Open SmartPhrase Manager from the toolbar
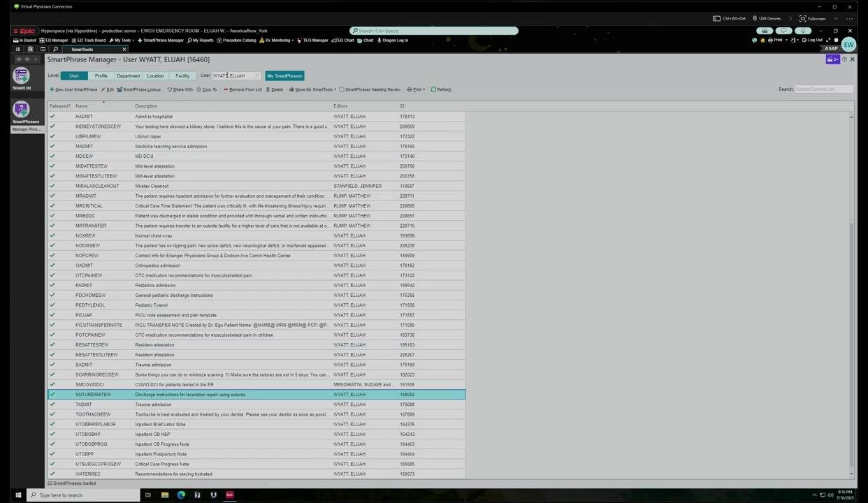Screen dimensions: 868x503 point(160,41)
